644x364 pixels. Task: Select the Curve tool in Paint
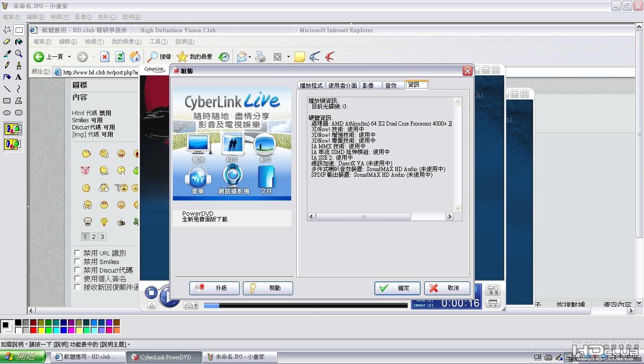(x=19, y=89)
